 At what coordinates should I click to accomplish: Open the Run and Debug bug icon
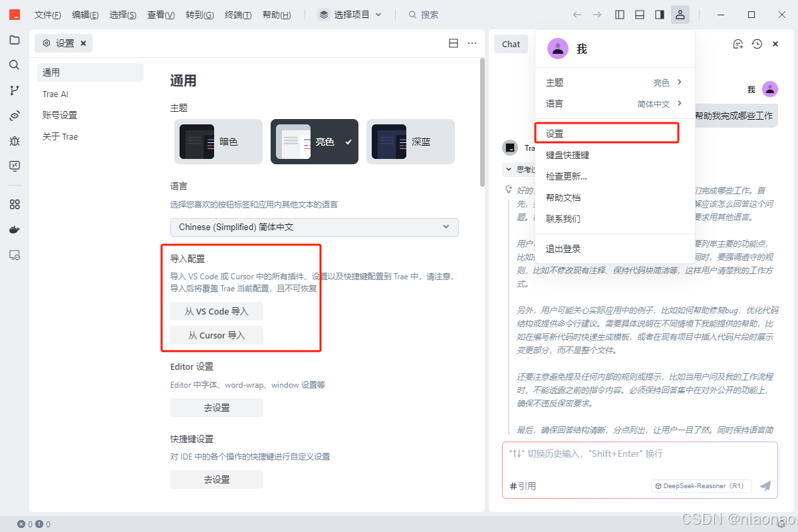click(15, 141)
